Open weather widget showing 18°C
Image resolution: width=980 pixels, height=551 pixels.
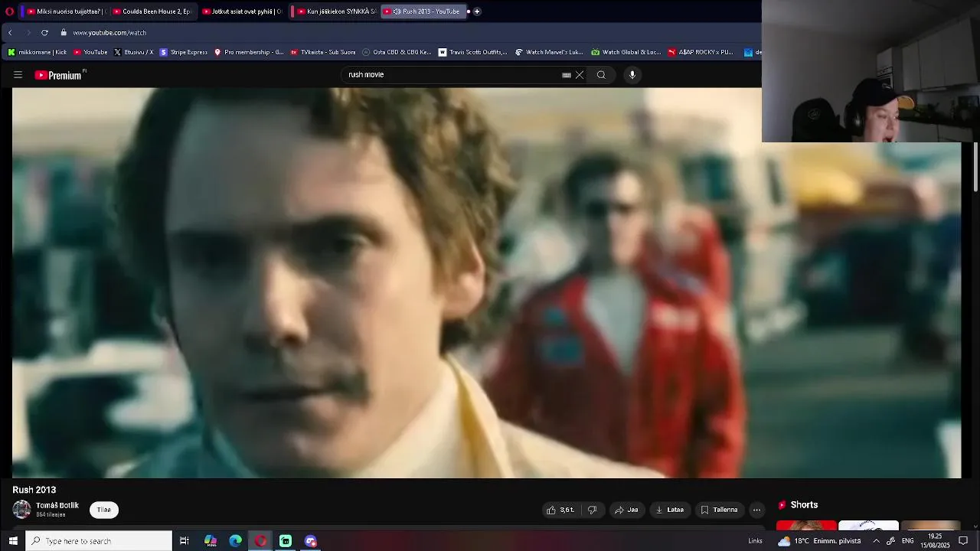point(819,541)
